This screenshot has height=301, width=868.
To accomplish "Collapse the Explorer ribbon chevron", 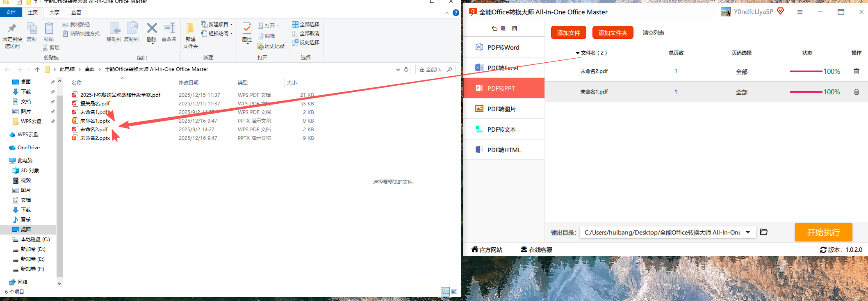I will click(x=447, y=13).
